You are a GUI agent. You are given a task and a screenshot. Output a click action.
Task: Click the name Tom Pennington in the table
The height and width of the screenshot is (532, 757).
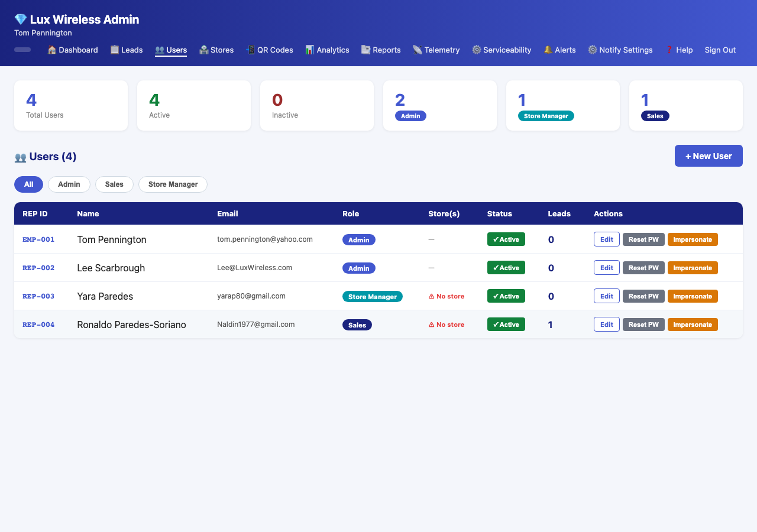pyautogui.click(x=112, y=239)
